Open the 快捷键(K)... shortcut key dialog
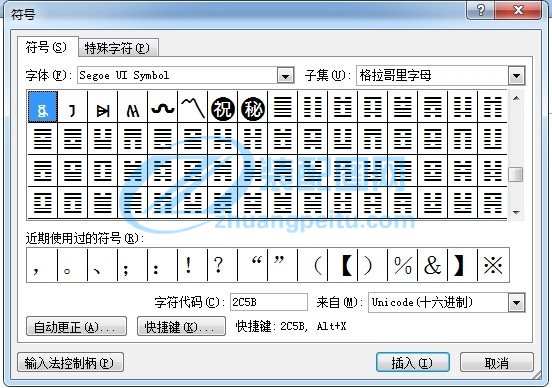Image resolution: width=552 pixels, height=388 pixels. (x=181, y=326)
